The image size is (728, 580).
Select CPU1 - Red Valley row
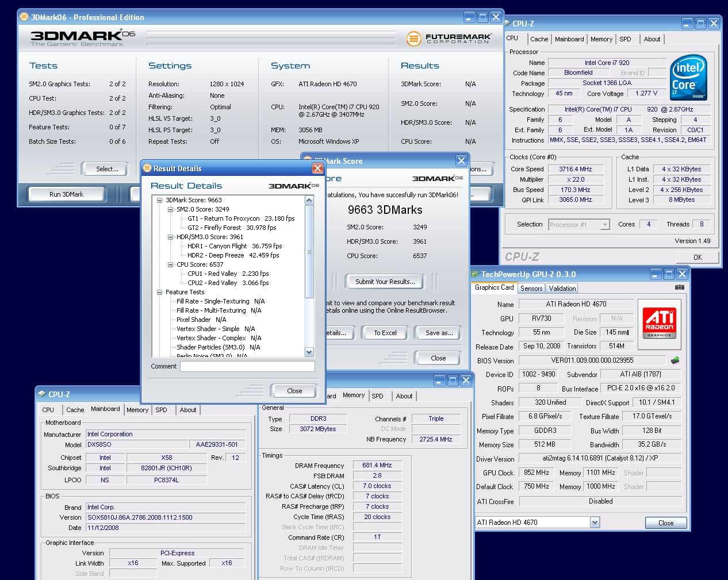228,274
